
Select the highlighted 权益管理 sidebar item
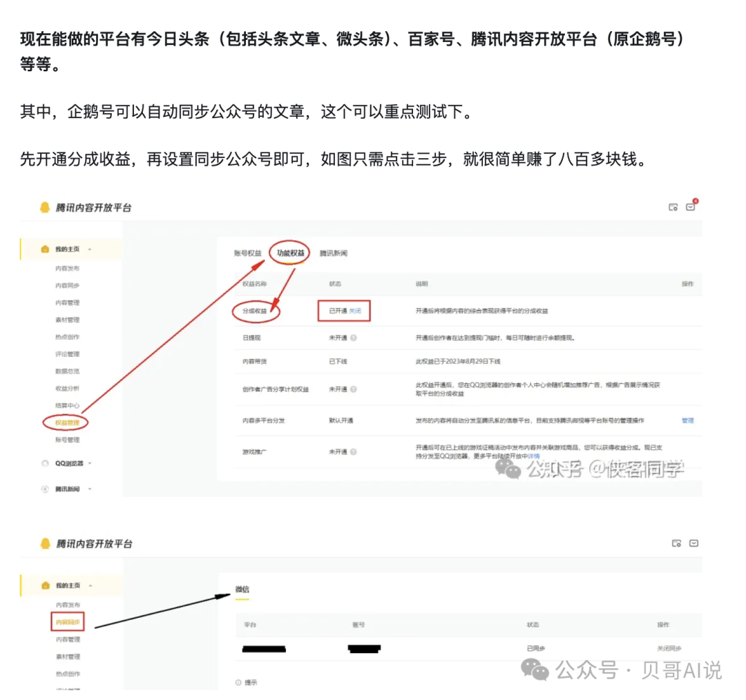(67, 422)
